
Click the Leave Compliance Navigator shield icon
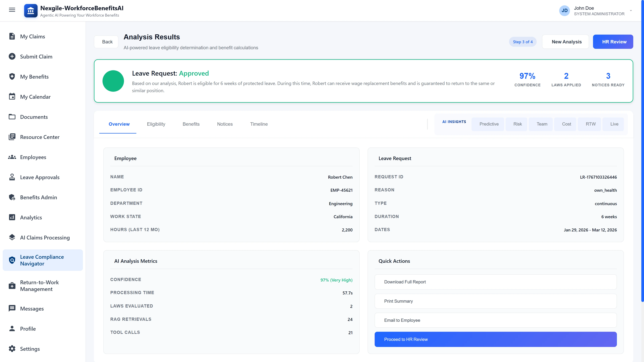coord(12,260)
